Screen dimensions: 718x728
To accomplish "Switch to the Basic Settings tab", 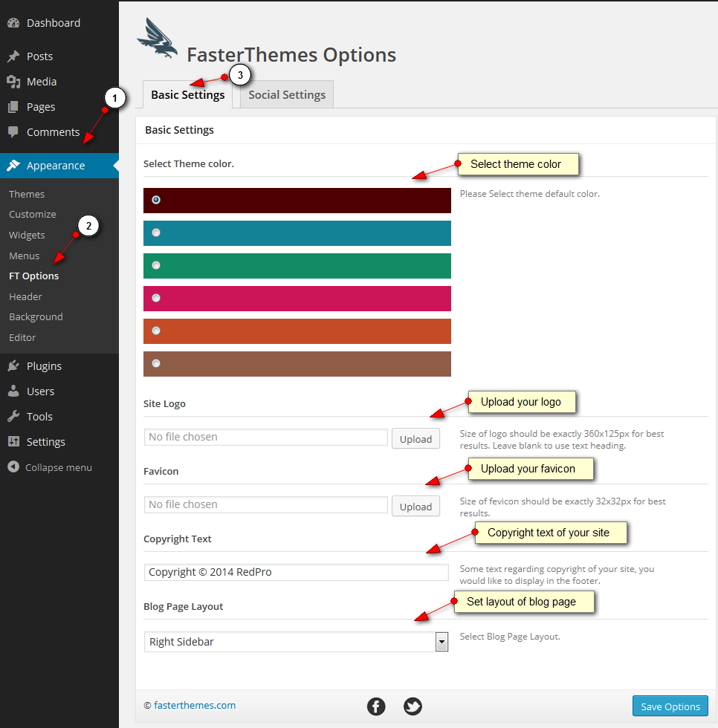I will [187, 95].
